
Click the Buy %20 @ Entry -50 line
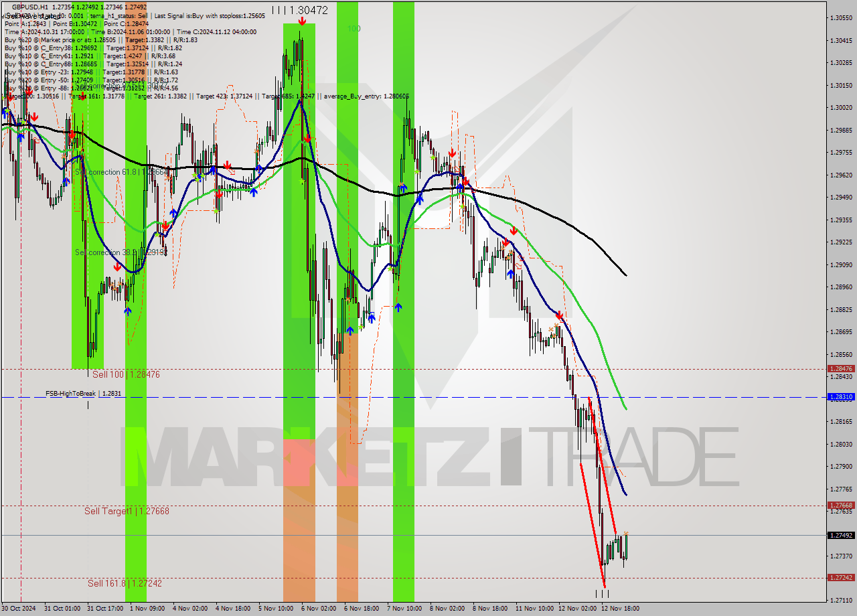pyautogui.click(x=91, y=80)
